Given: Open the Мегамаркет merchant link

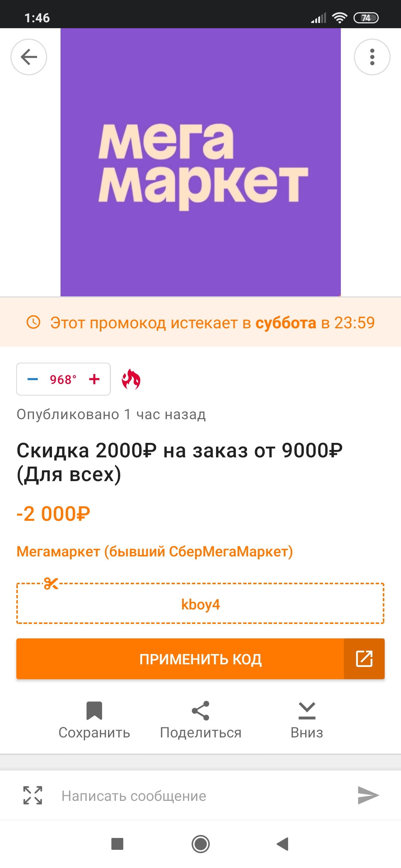Looking at the screenshot, I should pyautogui.click(x=155, y=552).
